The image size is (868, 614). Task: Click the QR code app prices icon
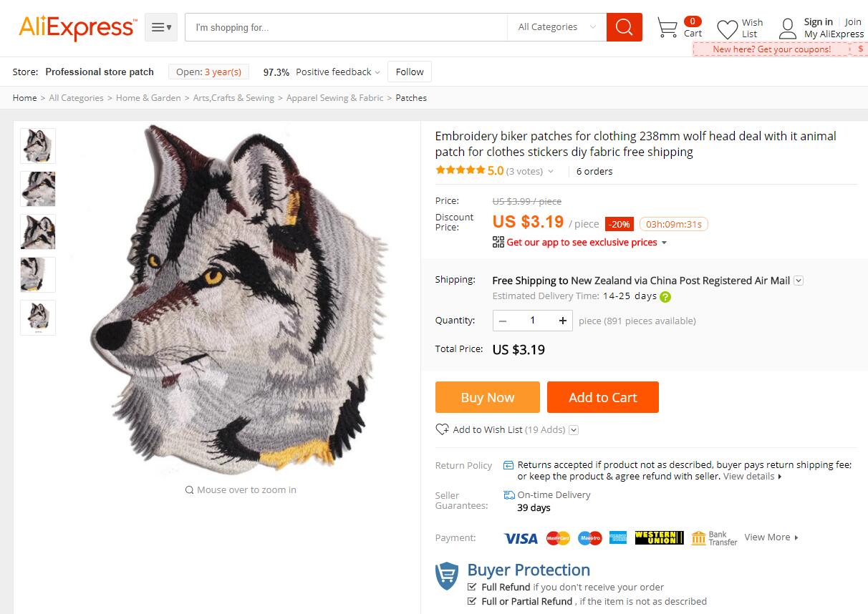[x=498, y=242]
